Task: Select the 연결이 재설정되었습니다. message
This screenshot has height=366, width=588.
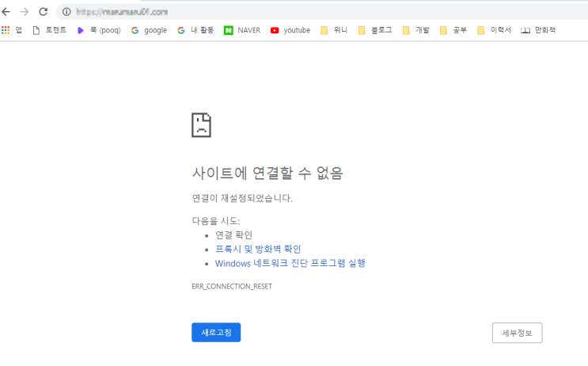Action: click(x=242, y=198)
